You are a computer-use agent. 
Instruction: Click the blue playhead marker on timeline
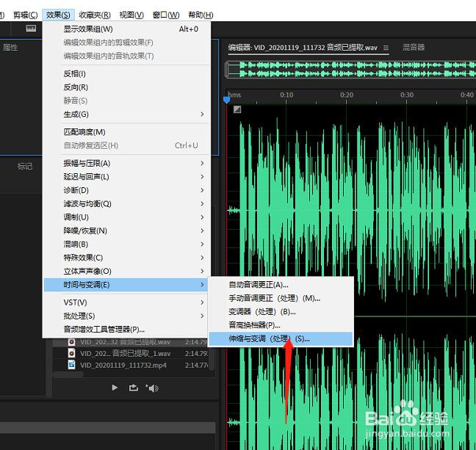[226, 100]
